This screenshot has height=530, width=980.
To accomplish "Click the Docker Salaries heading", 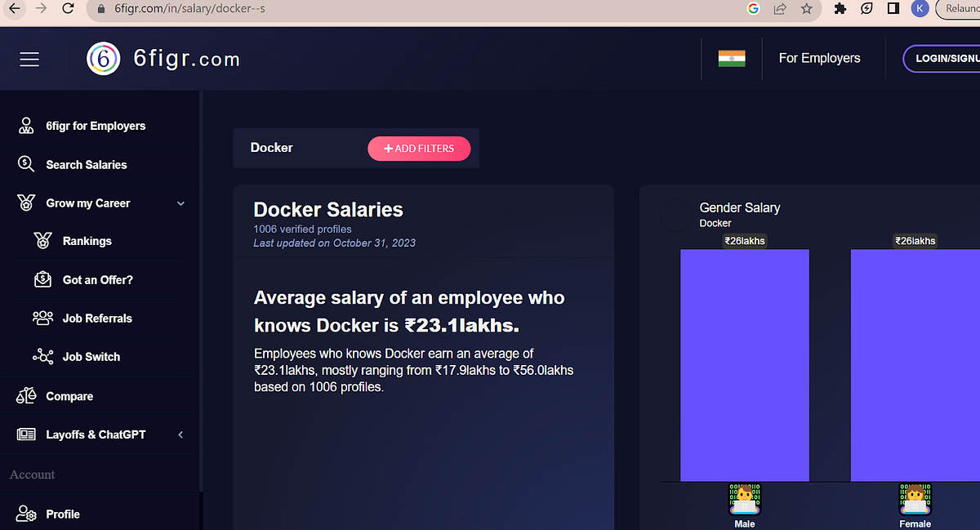I will pyautogui.click(x=328, y=210).
